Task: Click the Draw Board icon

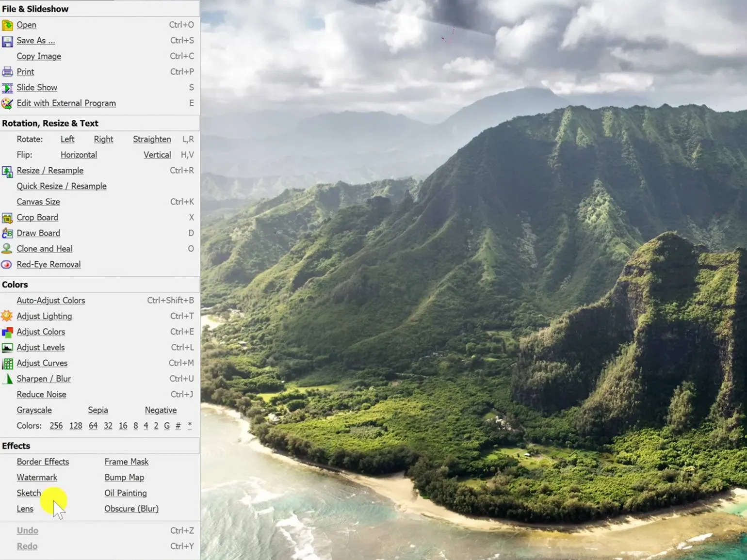Action: pos(7,233)
